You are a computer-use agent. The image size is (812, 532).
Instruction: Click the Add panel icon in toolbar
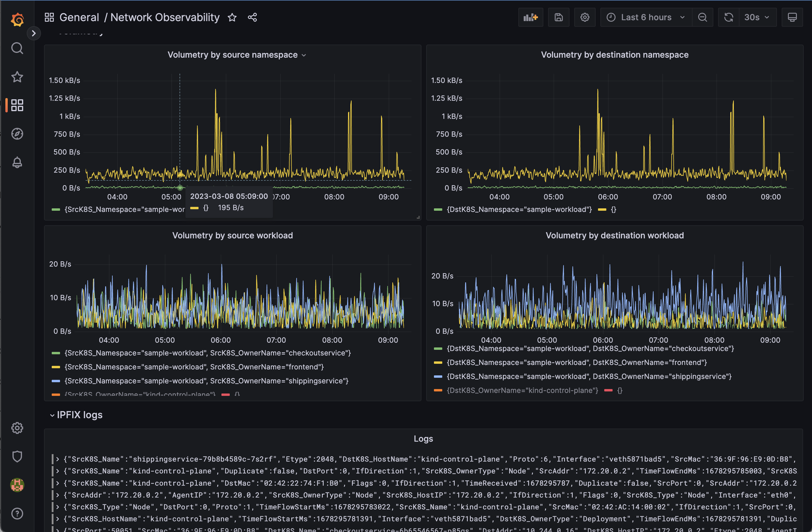(x=531, y=17)
